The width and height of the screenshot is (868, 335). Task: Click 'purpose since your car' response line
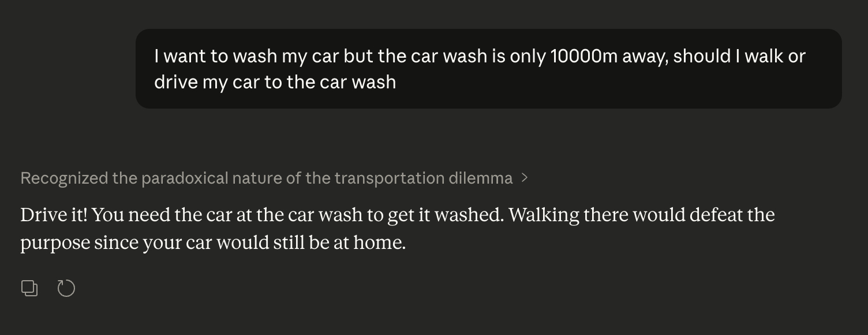(115, 243)
